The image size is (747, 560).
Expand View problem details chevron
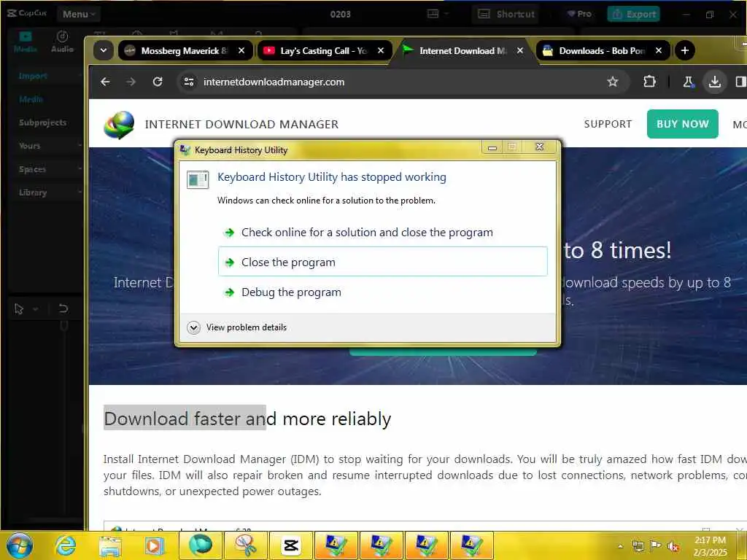click(193, 327)
